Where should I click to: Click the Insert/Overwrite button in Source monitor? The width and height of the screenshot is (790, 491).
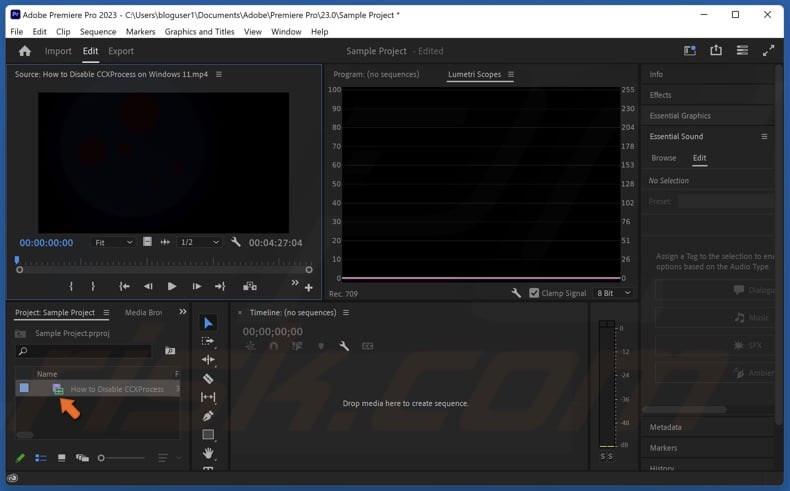click(250, 286)
